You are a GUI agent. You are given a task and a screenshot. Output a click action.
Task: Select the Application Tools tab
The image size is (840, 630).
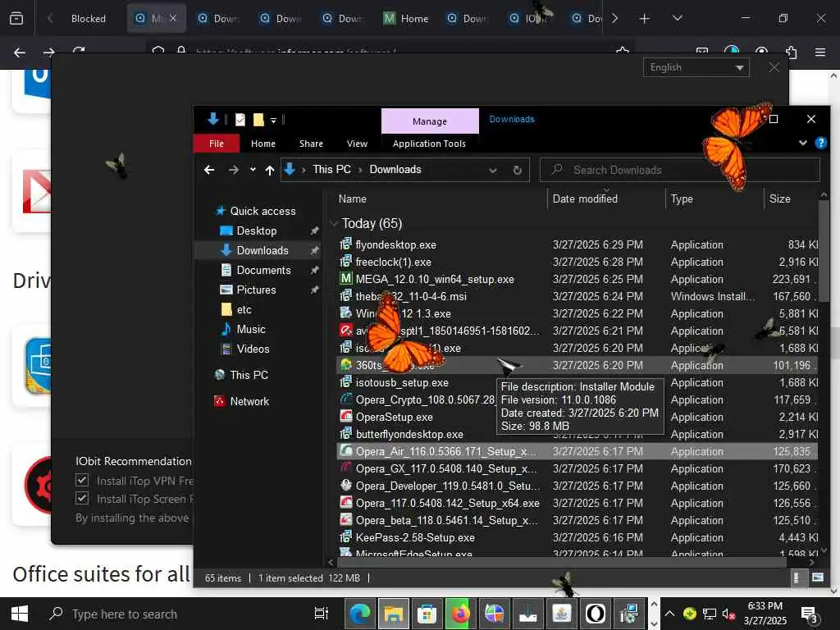click(429, 144)
